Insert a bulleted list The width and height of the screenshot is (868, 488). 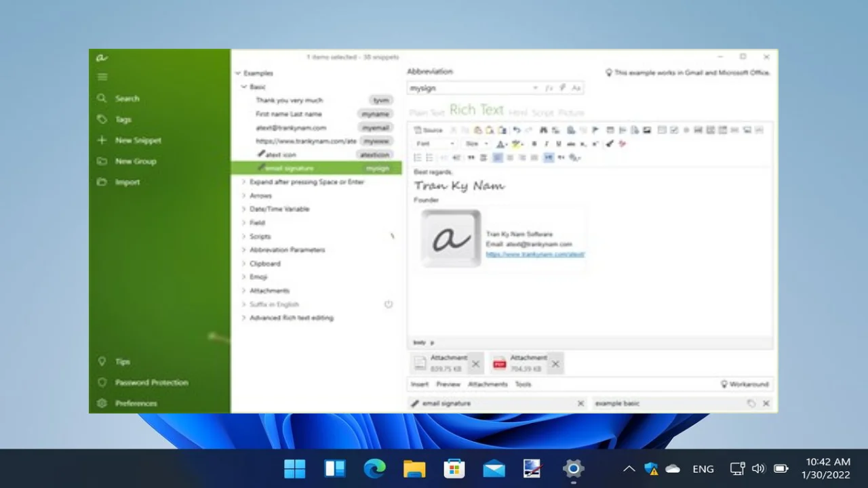tap(429, 157)
